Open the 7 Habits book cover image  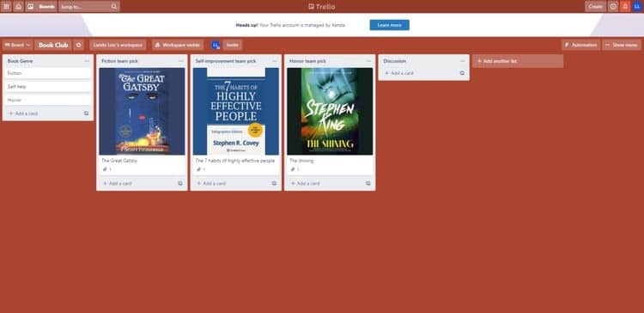coord(236,112)
